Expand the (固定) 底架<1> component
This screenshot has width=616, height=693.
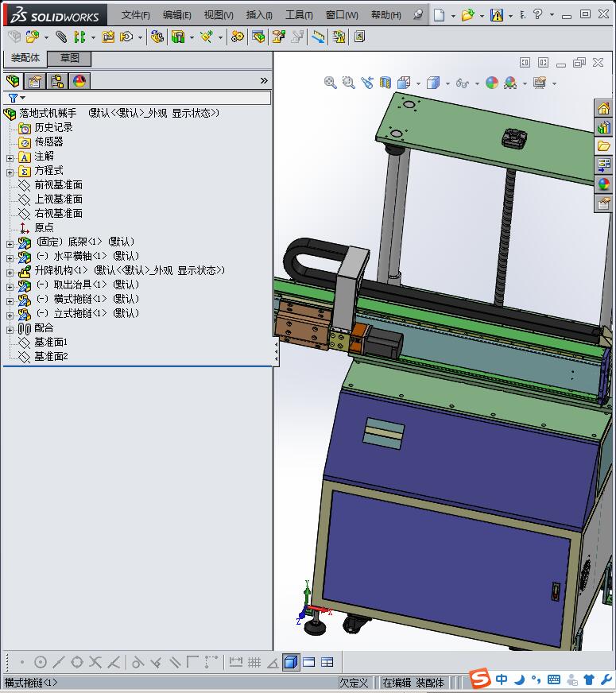click(x=10, y=244)
